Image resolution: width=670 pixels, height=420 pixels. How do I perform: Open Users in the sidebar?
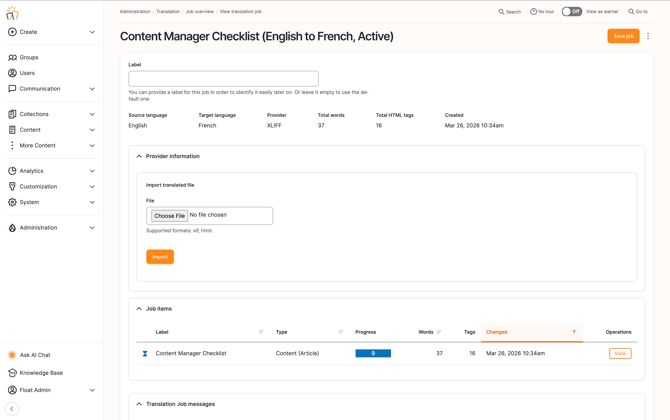coord(27,73)
